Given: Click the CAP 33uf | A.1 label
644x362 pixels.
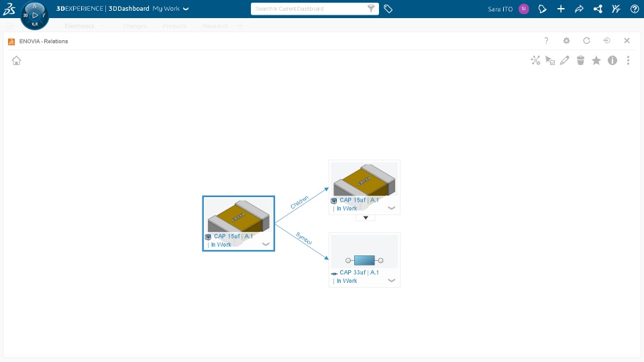Looking at the screenshot, I should (359, 272).
